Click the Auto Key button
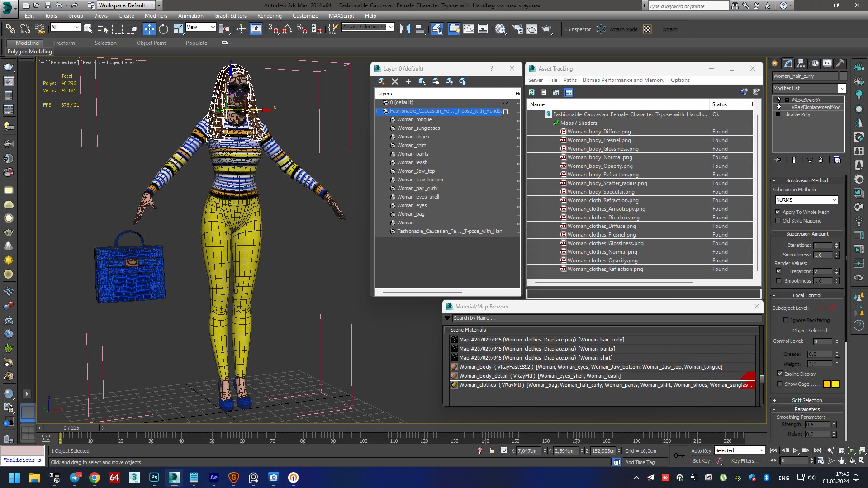This screenshot has width=868, height=488. click(x=701, y=450)
